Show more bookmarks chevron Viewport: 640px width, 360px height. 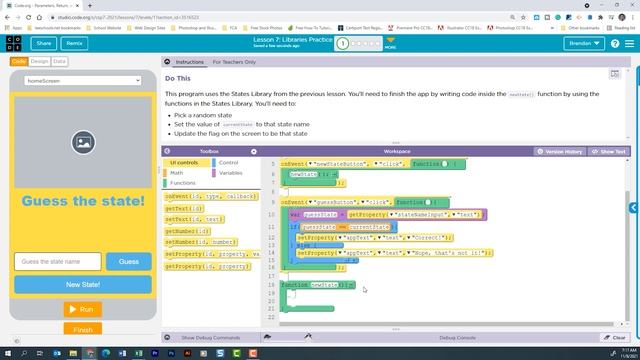point(552,28)
